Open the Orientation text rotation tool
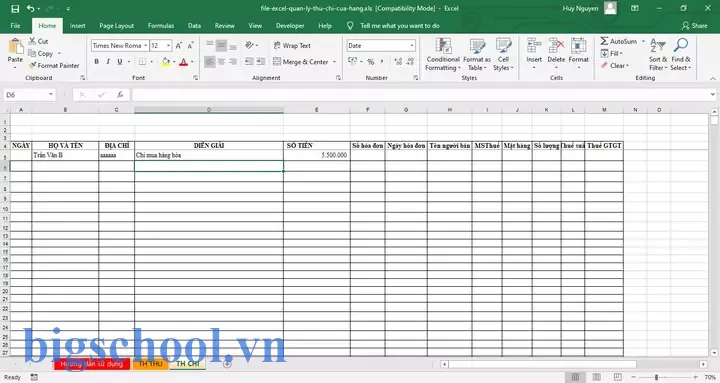Image resolution: width=720 pixels, height=383 pixels. click(249, 45)
